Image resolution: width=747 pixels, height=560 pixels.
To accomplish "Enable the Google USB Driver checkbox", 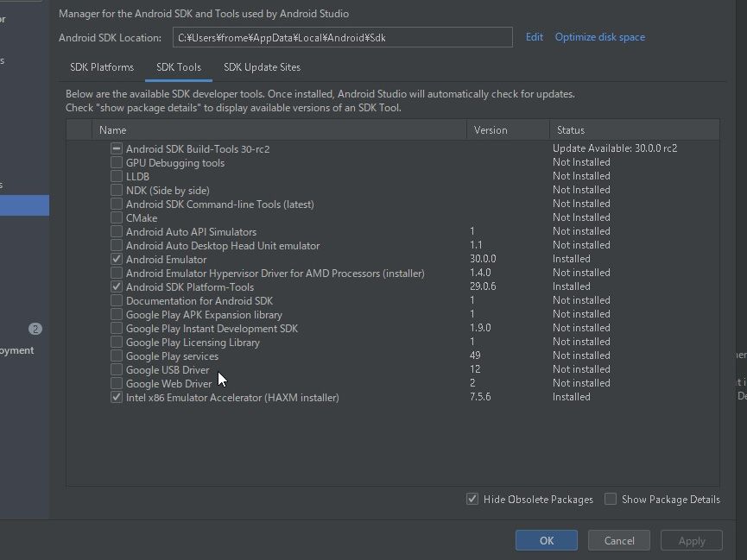I will tap(117, 370).
